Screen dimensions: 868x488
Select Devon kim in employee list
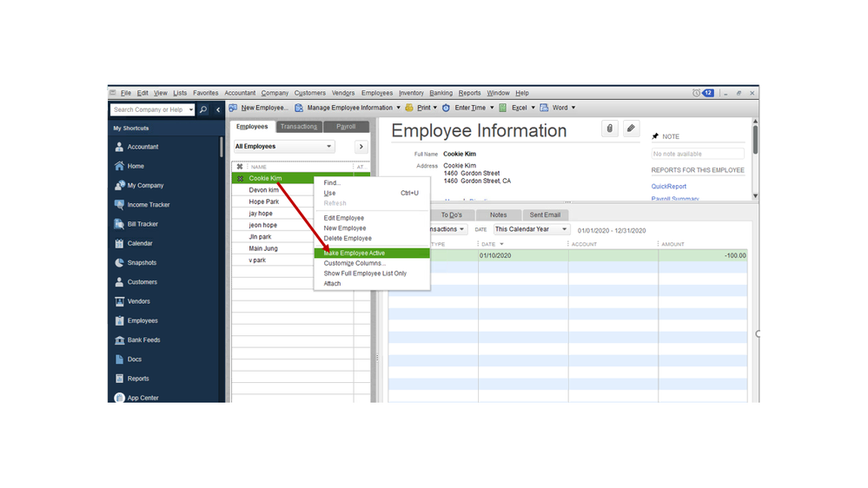[x=264, y=190]
